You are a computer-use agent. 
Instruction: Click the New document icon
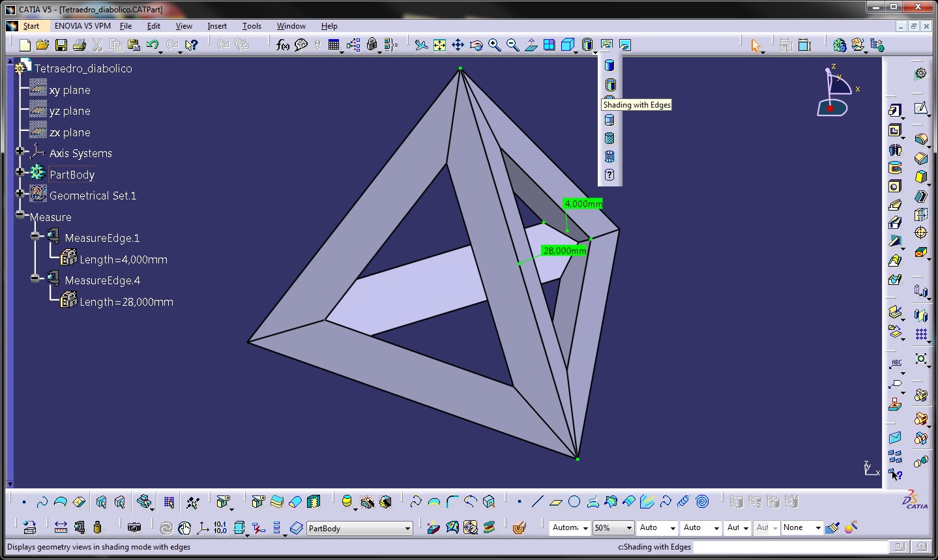point(25,45)
